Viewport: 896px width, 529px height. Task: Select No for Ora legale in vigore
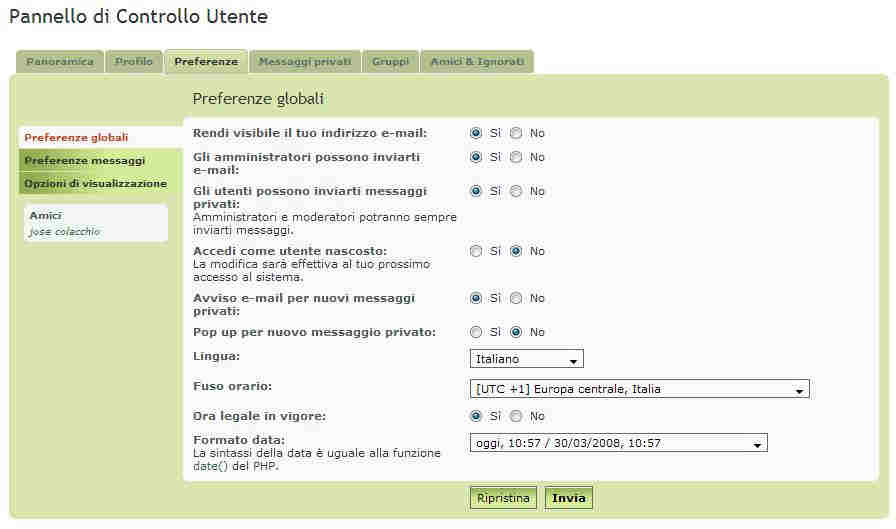click(516, 416)
